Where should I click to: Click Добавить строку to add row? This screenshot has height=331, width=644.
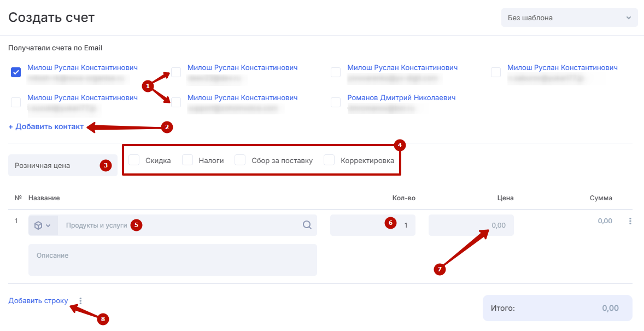(x=38, y=301)
